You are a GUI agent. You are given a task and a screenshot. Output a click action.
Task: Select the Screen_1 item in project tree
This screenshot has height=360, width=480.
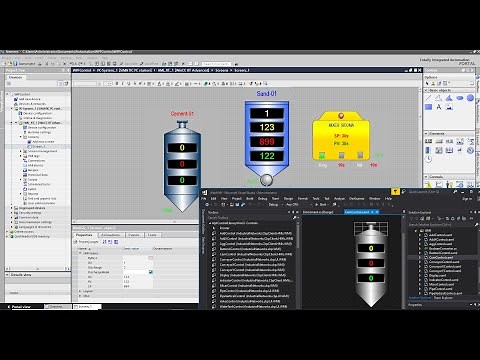[38, 146]
